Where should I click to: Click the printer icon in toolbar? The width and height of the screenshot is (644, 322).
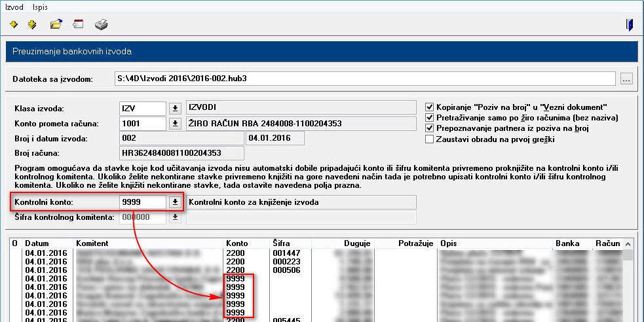(x=102, y=26)
